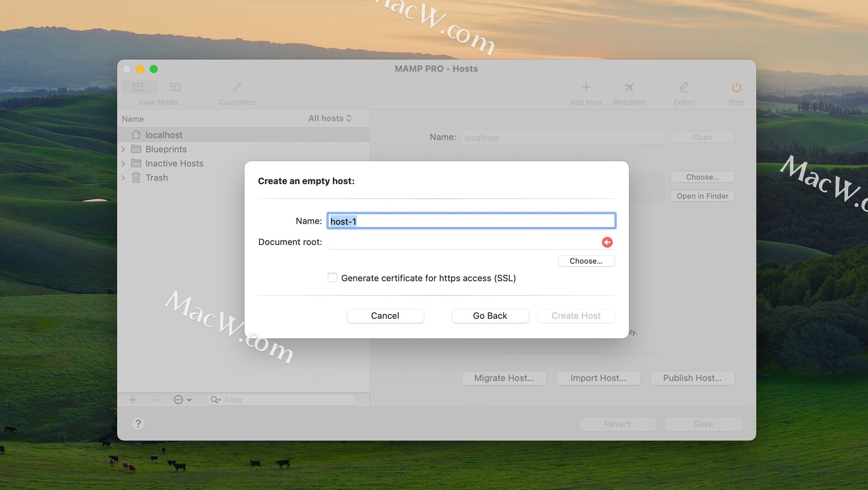The height and width of the screenshot is (490, 868).
Task: Expand the Trash group
Action: click(x=123, y=178)
